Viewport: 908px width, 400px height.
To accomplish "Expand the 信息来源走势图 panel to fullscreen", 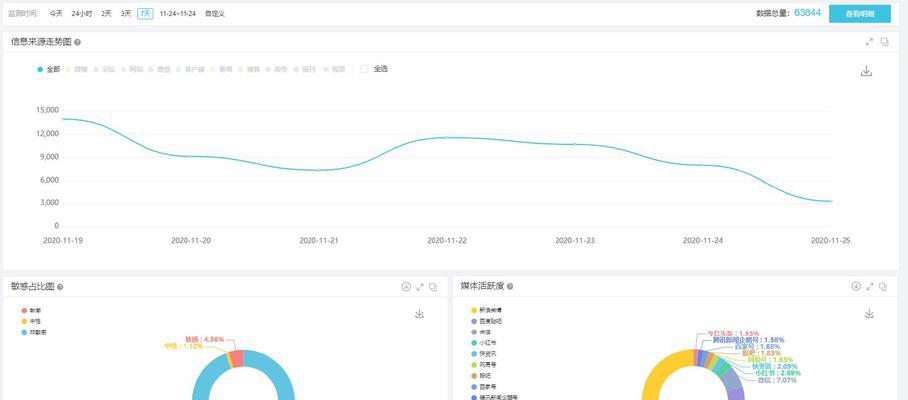I will pyautogui.click(x=869, y=42).
